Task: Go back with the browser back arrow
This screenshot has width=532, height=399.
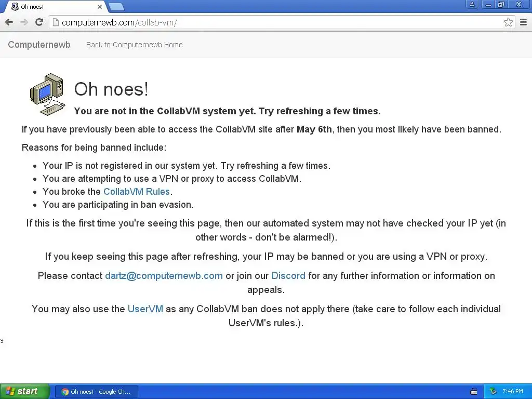Action: point(9,22)
